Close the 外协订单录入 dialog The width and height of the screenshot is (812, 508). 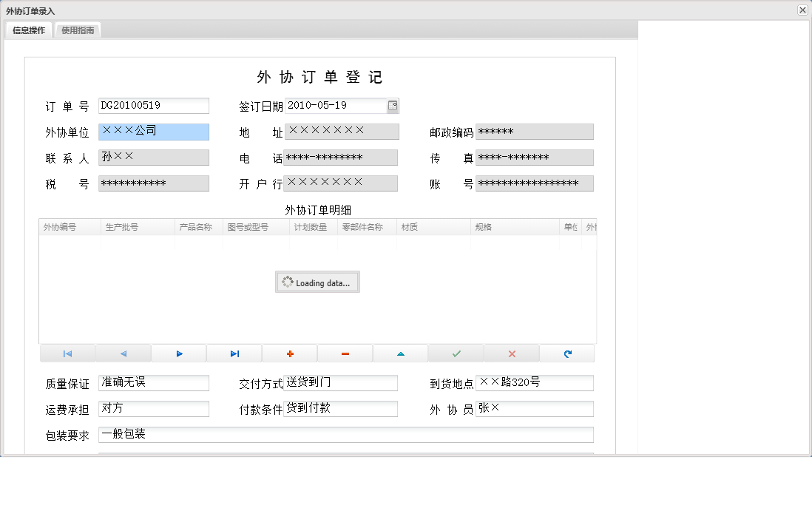pyautogui.click(x=802, y=10)
